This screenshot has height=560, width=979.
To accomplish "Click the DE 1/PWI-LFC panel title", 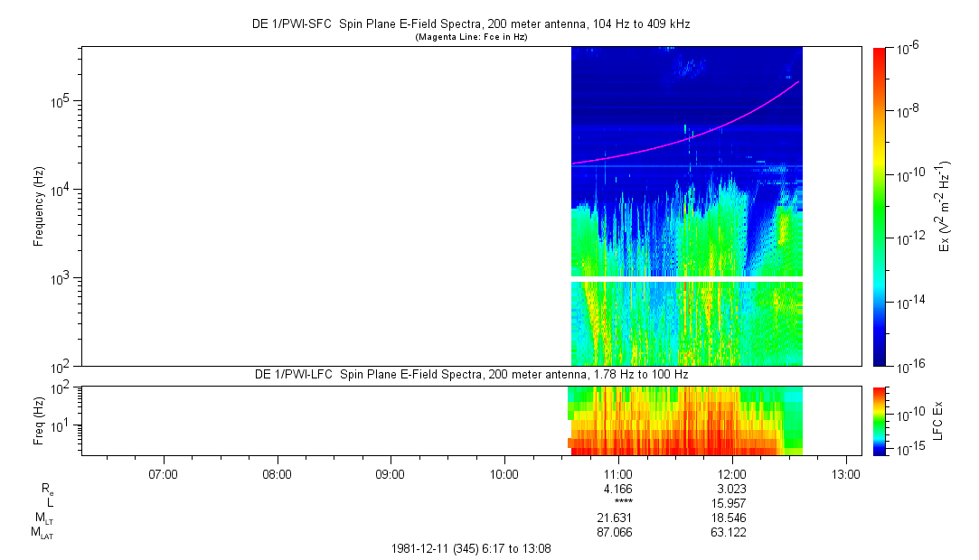I will click(470, 374).
